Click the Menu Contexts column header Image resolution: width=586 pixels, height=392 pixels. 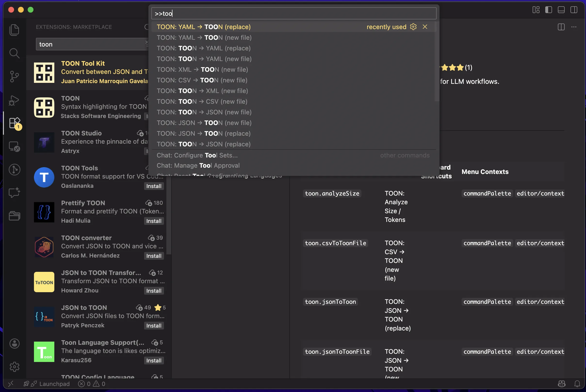point(485,172)
